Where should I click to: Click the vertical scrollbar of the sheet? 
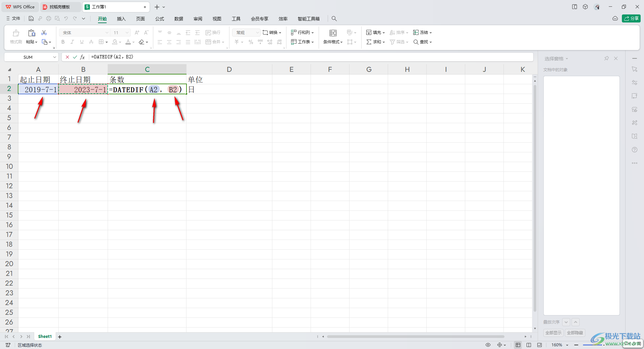point(535,198)
